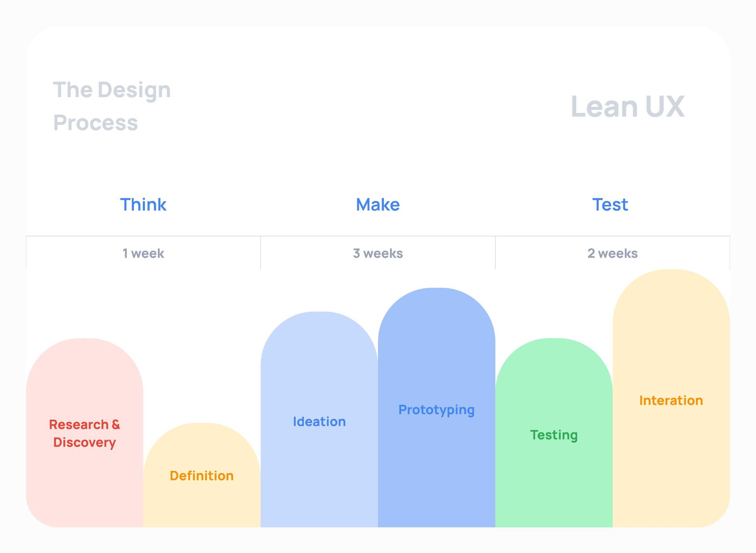Click the "2 weeks" duration cell

tap(612, 253)
